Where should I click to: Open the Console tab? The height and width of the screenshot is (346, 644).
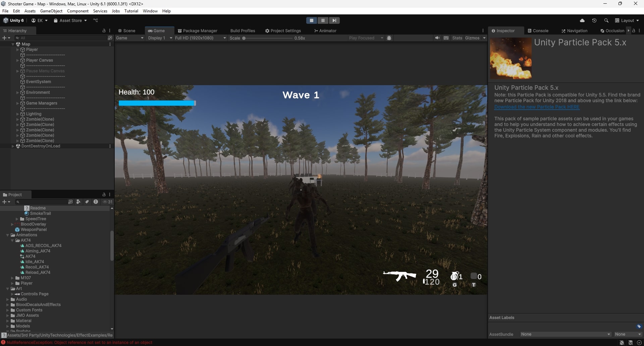pyautogui.click(x=538, y=31)
